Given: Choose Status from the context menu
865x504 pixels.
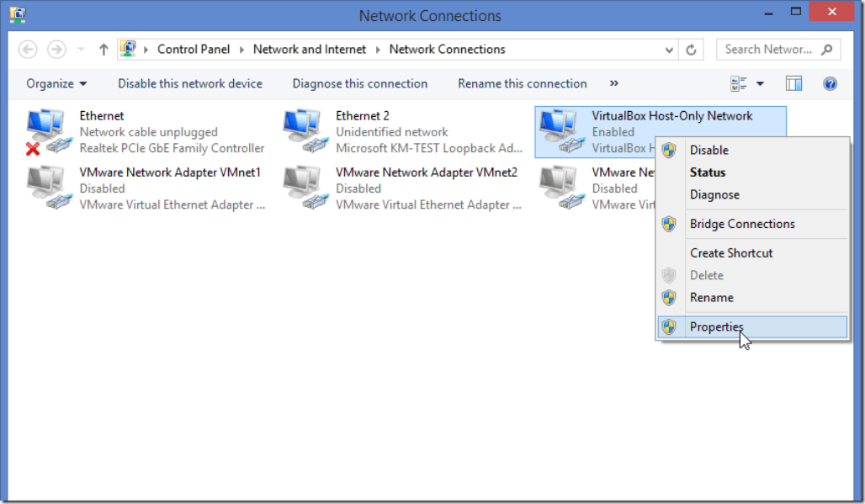Looking at the screenshot, I should (752, 172).
